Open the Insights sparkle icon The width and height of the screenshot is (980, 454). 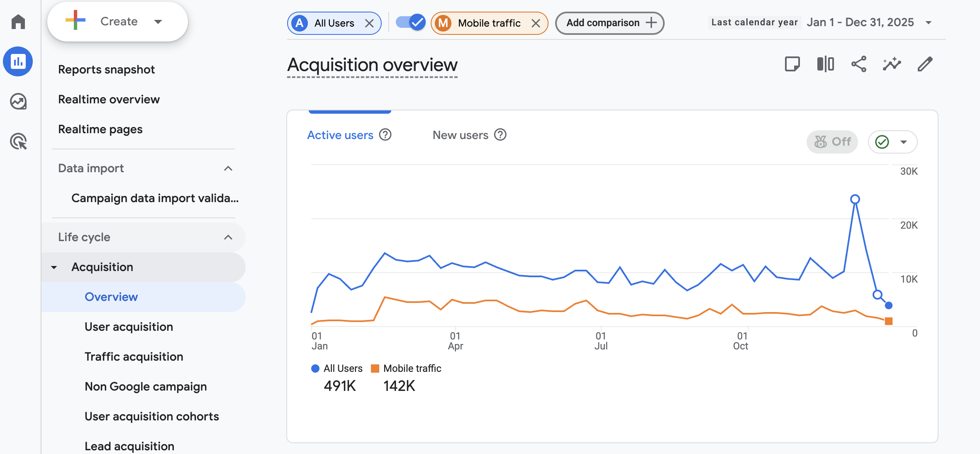892,64
